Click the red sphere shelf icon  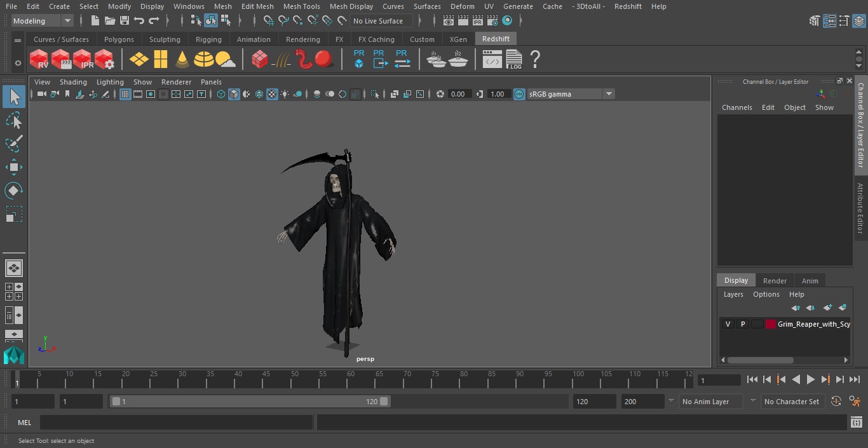324,59
